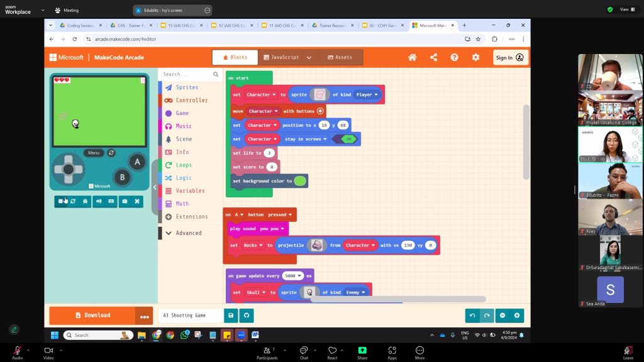
Task: Open the Player kind dropdown
Action: pos(367,94)
